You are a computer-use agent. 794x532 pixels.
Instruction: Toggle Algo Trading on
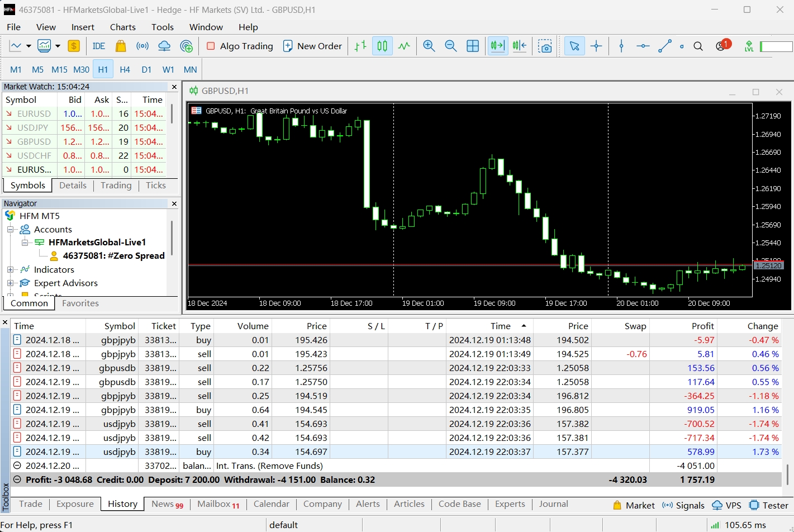[240, 46]
